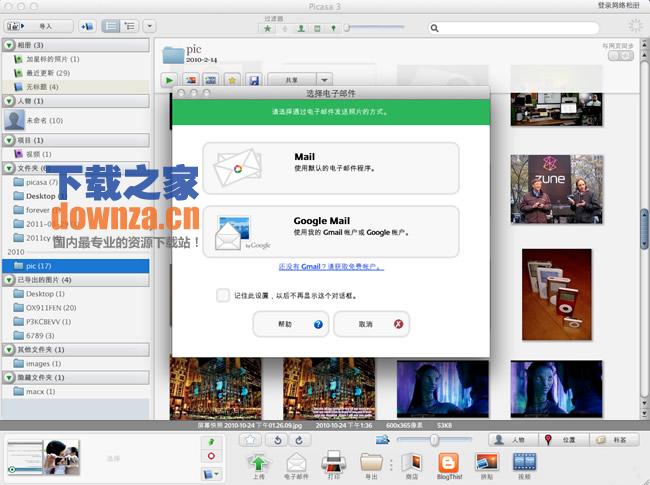Check the remember this setting checkbox

point(223,295)
